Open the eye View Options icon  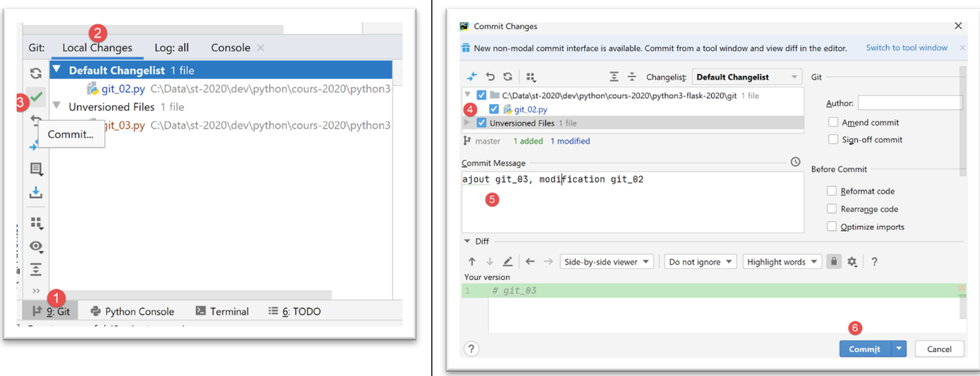point(36,246)
